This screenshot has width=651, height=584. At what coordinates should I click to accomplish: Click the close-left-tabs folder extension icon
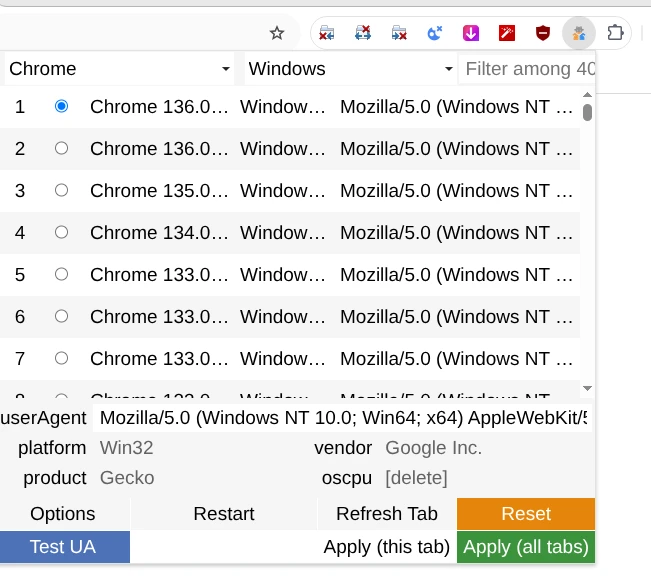[327, 33]
